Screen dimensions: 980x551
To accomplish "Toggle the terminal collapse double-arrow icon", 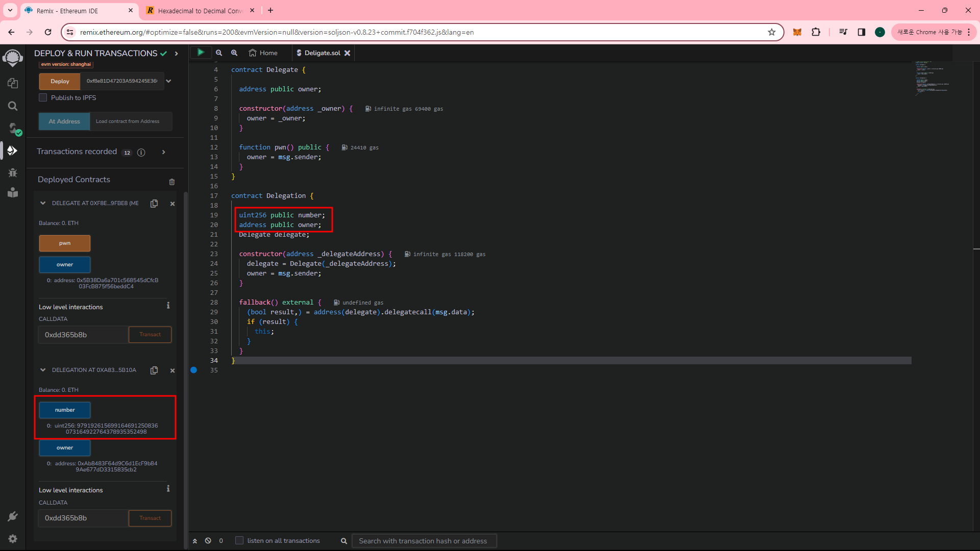I will [x=195, y=541].
